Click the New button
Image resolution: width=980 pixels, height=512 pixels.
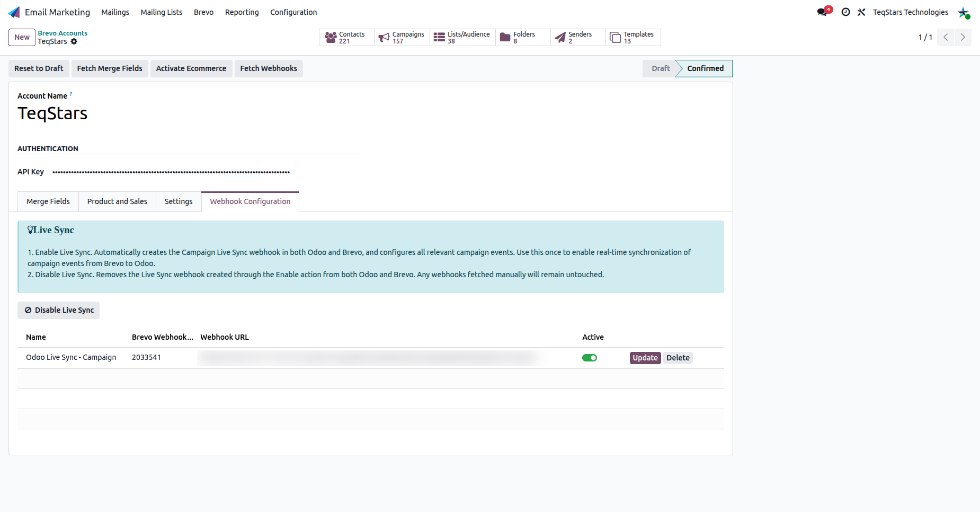pos(22,37)
